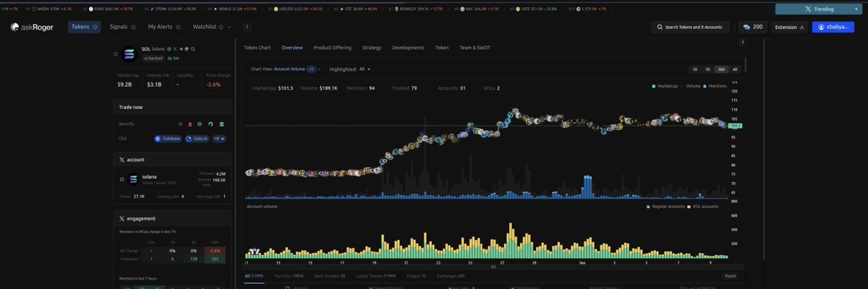Expand the Chart View Account Volume dropdown

tap(286, 69)
